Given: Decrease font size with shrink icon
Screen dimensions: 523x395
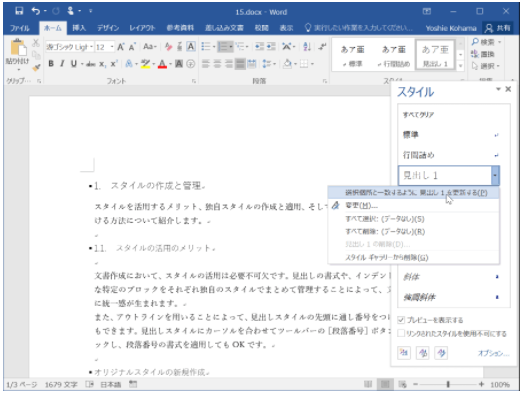Looking at the screenshot, I should pos(132,47).
